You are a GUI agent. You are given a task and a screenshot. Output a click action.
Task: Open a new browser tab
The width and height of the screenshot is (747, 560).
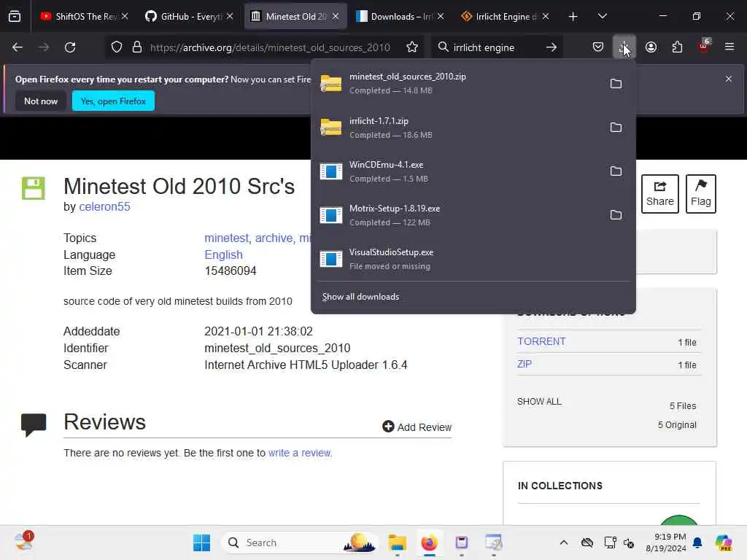click(573, 17)
